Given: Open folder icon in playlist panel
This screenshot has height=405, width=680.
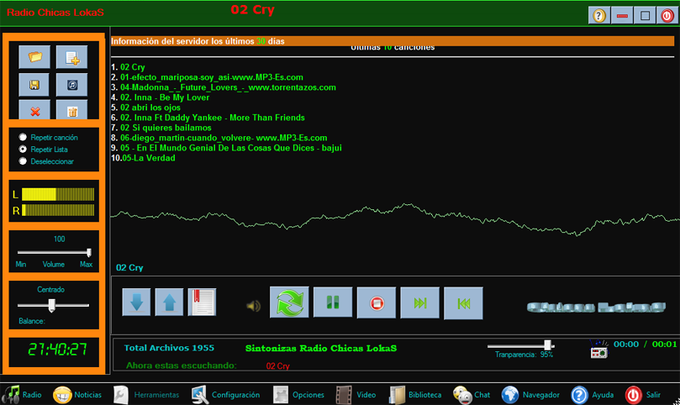Looking at the screenshot, I should coord(34,57).
